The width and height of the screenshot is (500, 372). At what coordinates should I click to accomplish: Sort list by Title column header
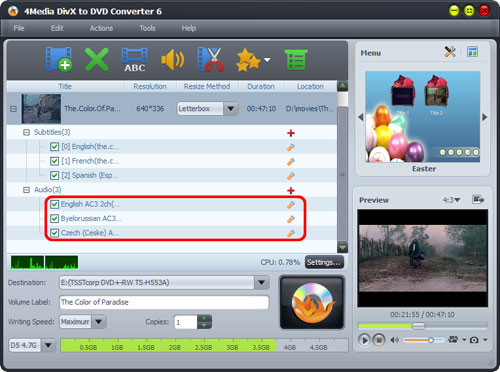point(65,86)
